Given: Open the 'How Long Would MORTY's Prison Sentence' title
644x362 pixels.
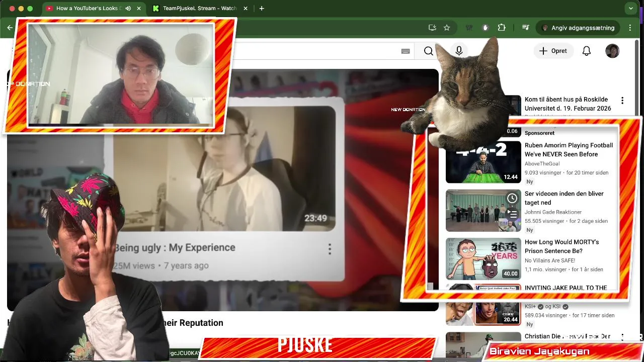Looking at the screenshot, I should click(562, 246).
